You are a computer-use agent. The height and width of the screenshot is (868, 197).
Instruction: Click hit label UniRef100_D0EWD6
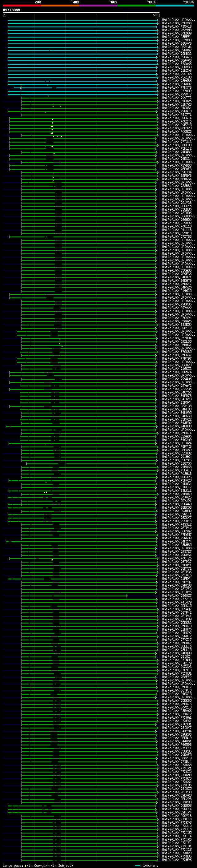point(177,806)
